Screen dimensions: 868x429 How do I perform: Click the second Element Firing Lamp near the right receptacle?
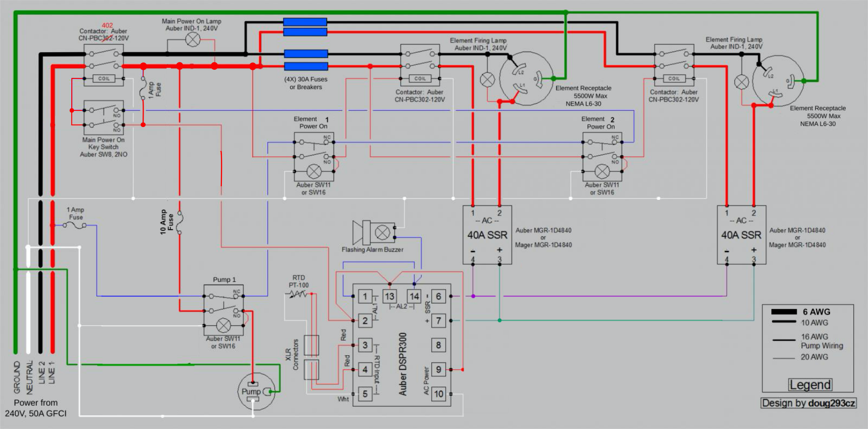click(x=742, y=82)
